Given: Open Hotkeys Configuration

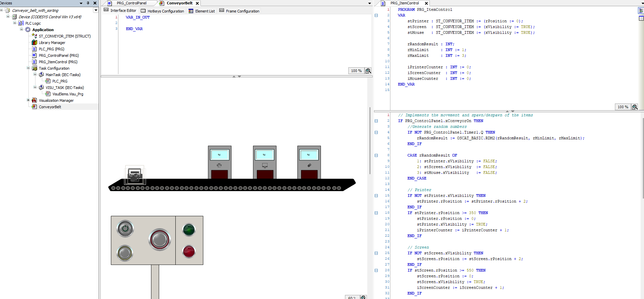Looking at the screenshot, I should click(162, 11).
